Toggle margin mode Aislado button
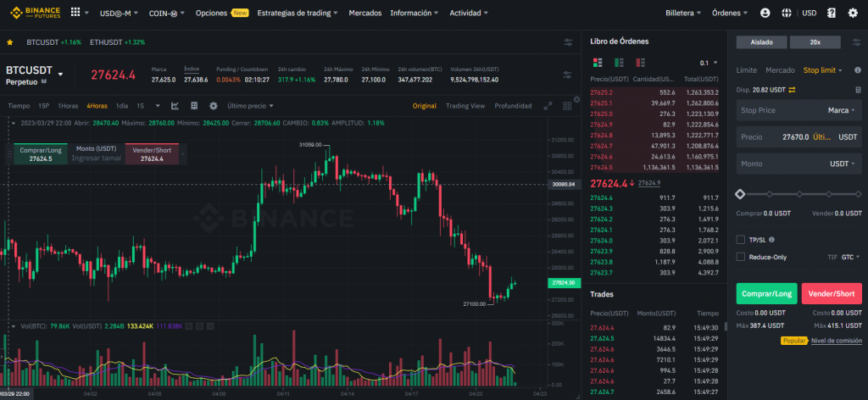 point(762,42)
